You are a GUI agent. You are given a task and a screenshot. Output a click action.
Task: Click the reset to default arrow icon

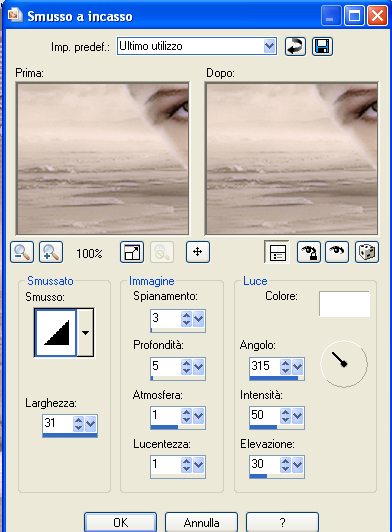click(295, 46)
